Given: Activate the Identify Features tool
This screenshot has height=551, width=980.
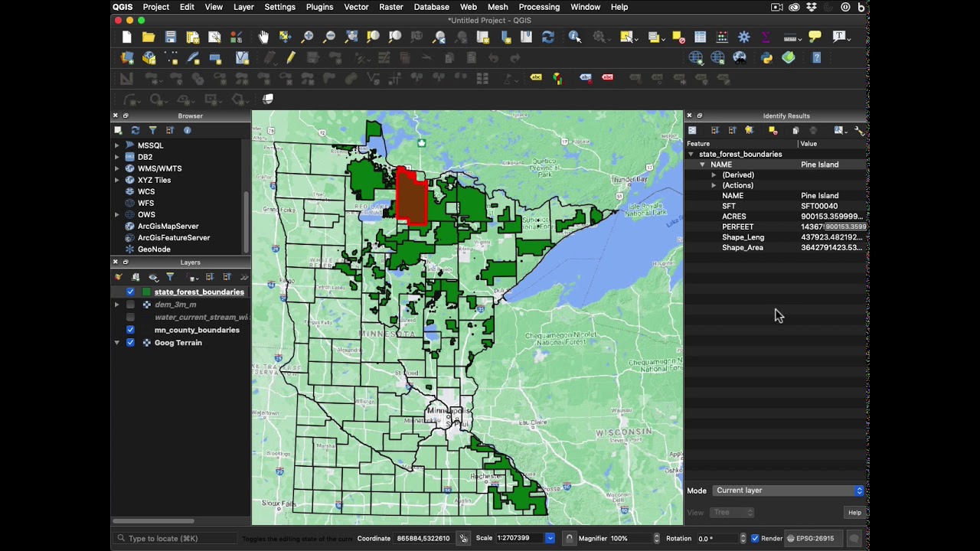Looking at the screenshot, I should tap(574, 37).
